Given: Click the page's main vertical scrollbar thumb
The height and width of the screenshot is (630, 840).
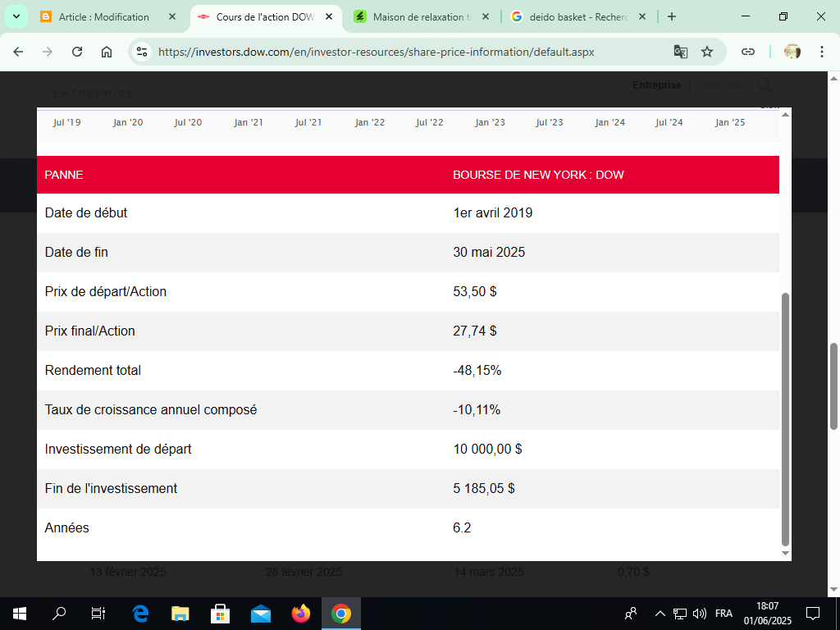Looking at the screenshot, I should (x=833, y=386).
